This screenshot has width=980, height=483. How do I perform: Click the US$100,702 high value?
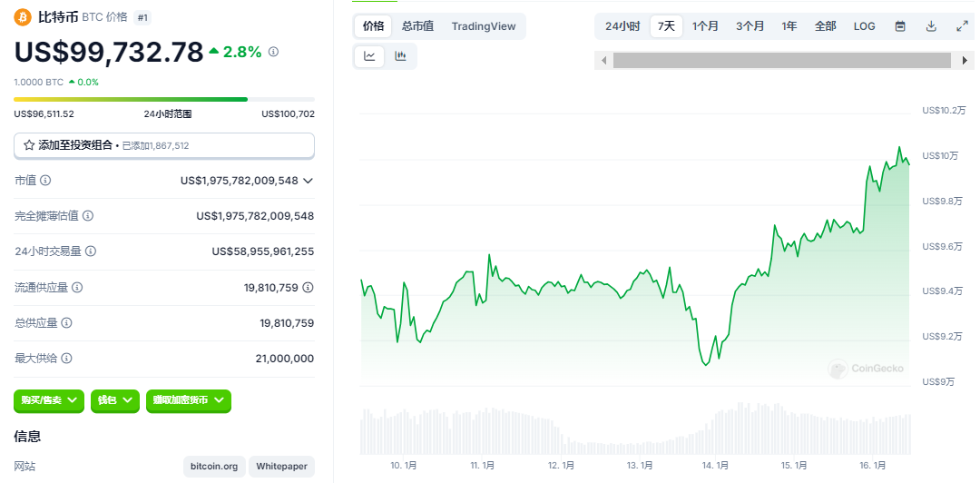(x=289, y=113)
